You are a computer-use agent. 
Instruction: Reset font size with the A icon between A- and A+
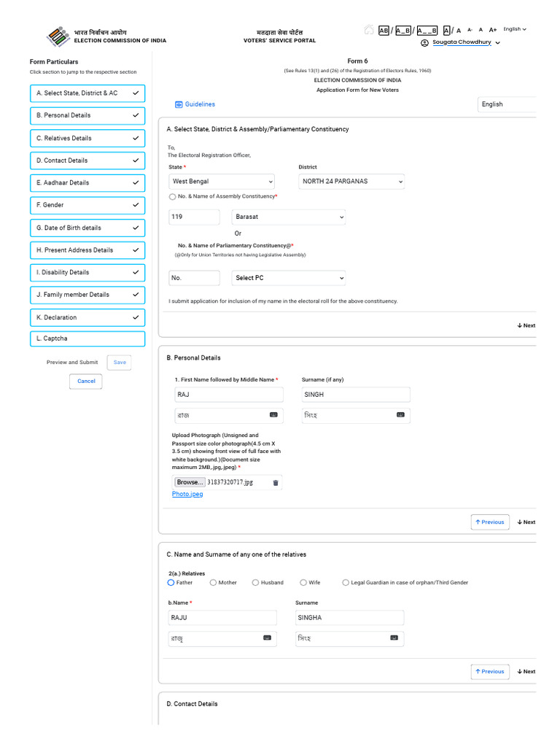coord(481,30)
